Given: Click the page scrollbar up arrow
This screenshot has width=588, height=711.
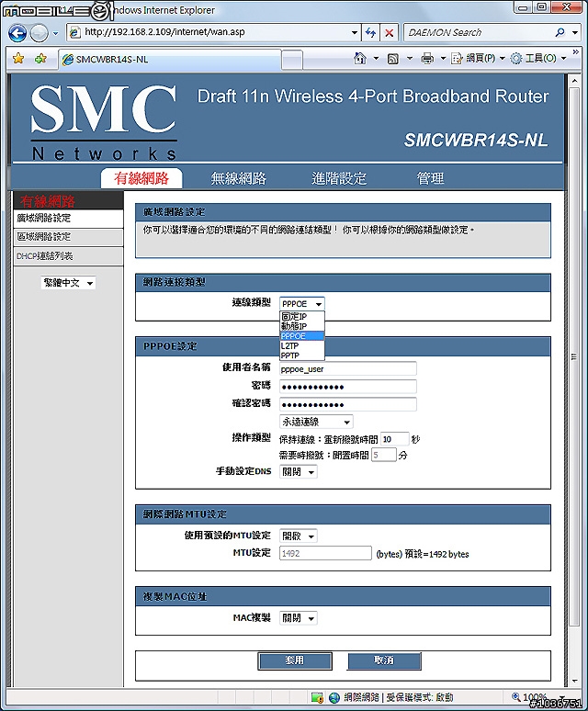Looking at the screenshot, I should (574, 81).
